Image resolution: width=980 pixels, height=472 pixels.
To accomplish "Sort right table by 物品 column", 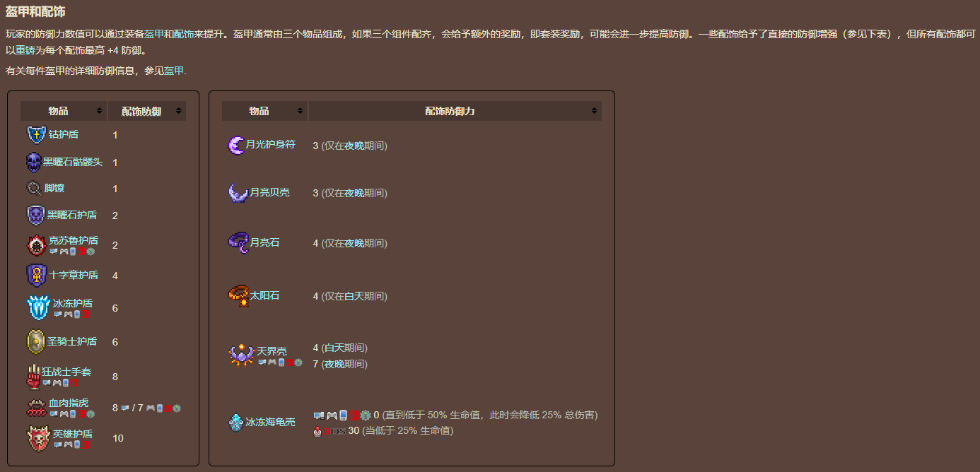I will pos(264,111).
